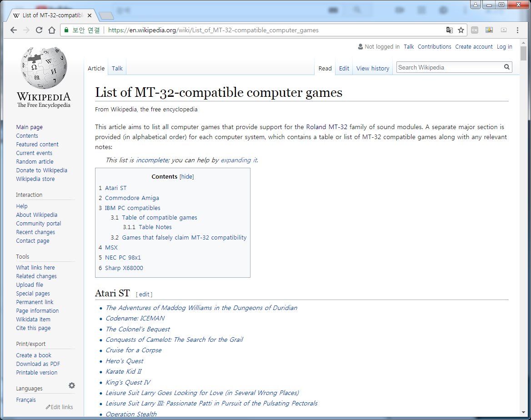This screenshot has width=531, height=420.
Task: Open the language settings gear icon
Action: tap(72, 385)
